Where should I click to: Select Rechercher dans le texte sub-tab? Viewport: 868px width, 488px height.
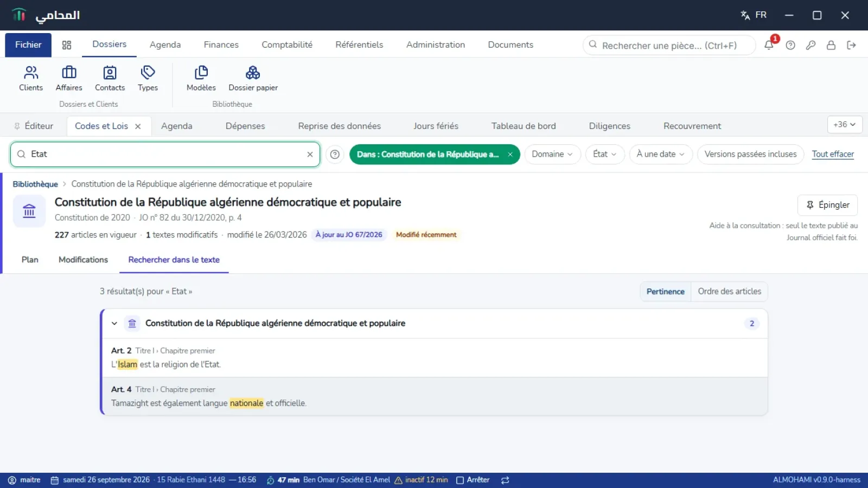174,260
